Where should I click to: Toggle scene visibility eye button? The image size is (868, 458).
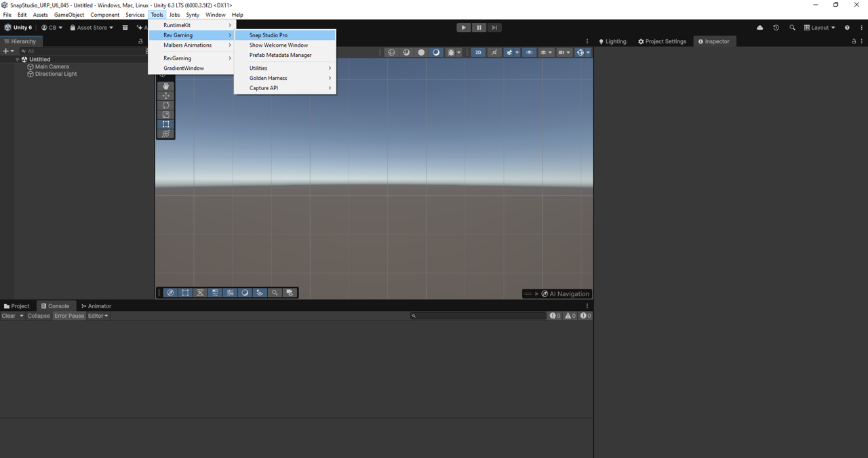pos(530,52)
